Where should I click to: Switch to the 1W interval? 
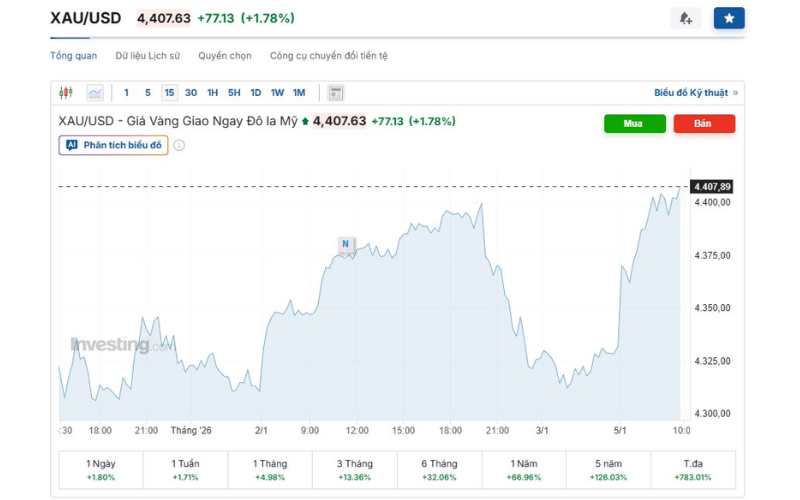point(277,92)
